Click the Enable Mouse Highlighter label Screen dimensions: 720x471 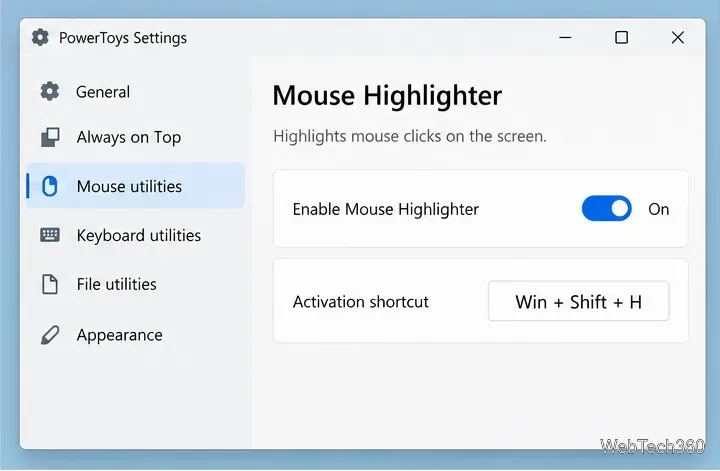click(x=386, y=209)
